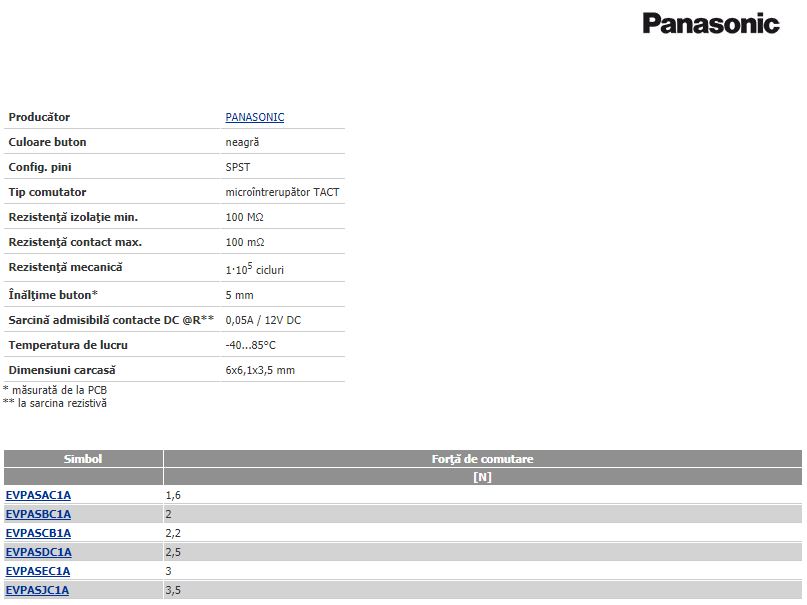Select the Rezistență mecanică label
The width and height of the screenshot is (807, 605).
coord(65,268)
